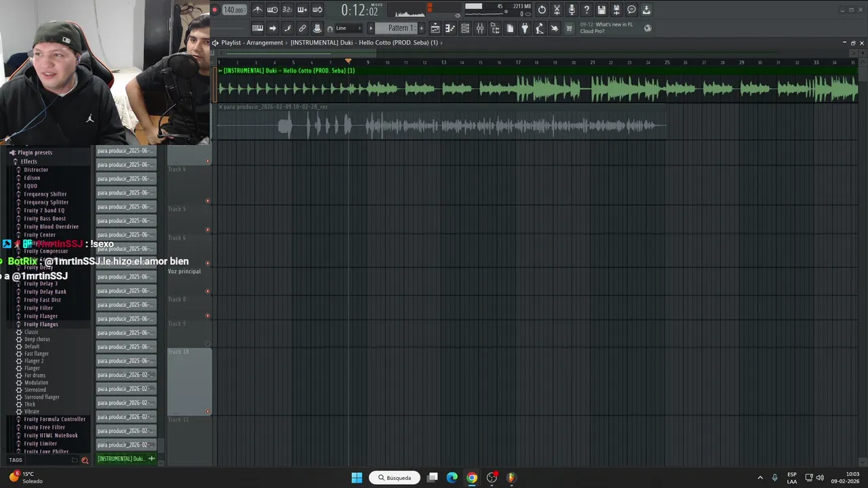Click the eraser-shaped toolbar icon
868x488 pixels.
[555, 28]
